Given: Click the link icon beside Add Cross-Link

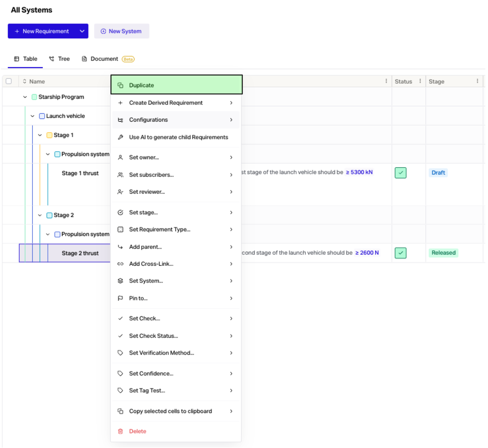Looking at the screenshot, I should (x=120, y=264).
